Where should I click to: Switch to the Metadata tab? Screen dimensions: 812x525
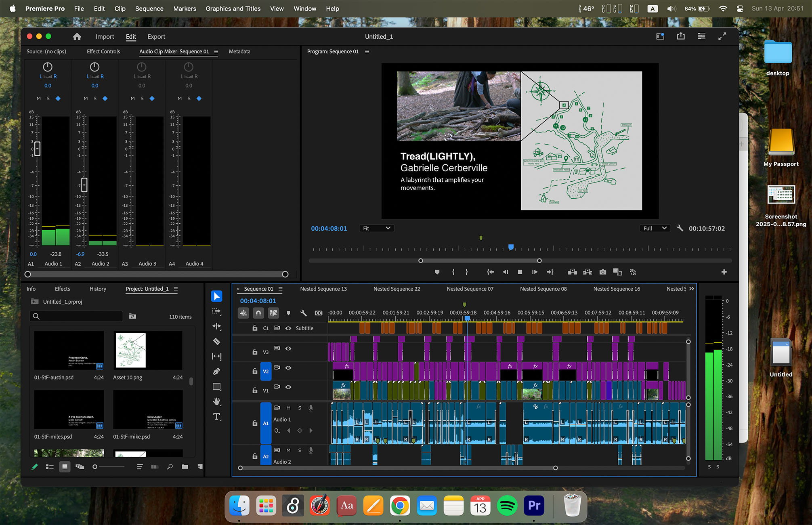[x=239, y=52]
